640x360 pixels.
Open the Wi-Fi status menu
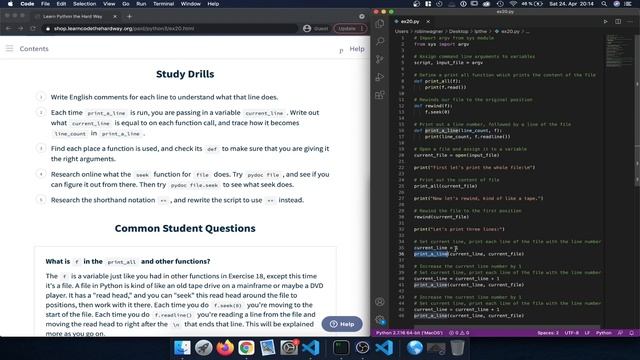pos(513,4)
